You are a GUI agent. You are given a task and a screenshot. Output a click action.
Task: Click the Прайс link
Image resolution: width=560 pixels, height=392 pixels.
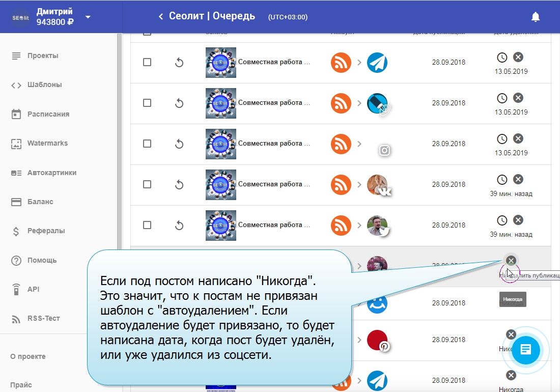[21, 385]
